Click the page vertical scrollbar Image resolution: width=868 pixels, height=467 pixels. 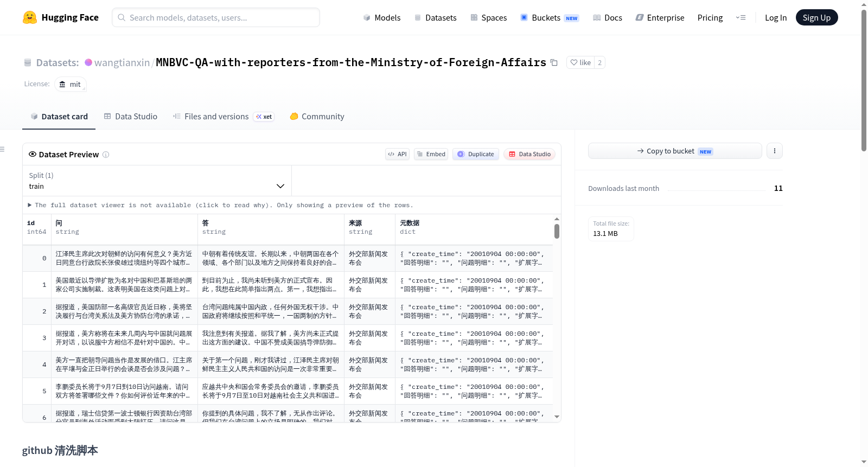pos(864,80)
